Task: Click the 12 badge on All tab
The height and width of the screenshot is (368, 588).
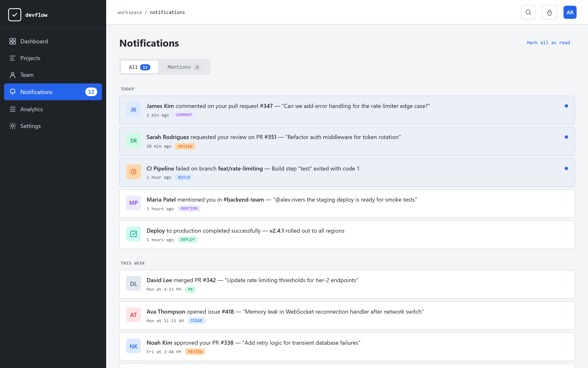Action: (145, 67)
